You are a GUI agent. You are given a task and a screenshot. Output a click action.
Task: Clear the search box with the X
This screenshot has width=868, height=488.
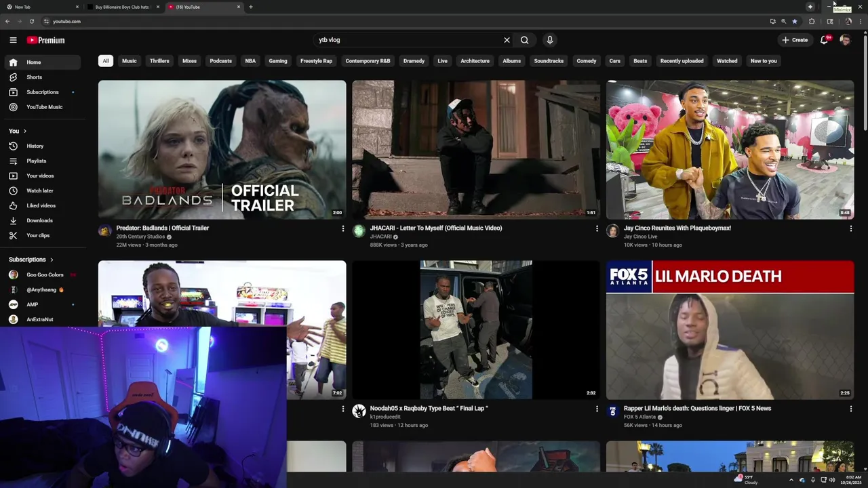pyautogui.click(x=507, y=40)
